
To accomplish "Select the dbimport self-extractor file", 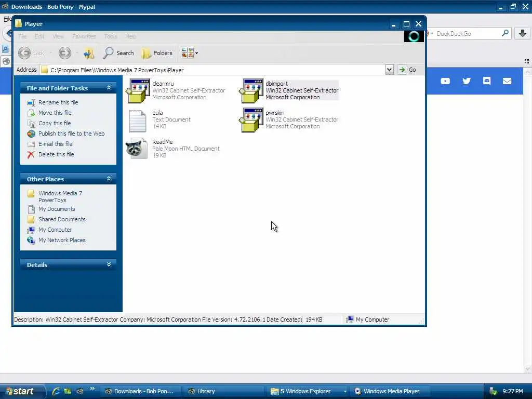I will 289,90.
